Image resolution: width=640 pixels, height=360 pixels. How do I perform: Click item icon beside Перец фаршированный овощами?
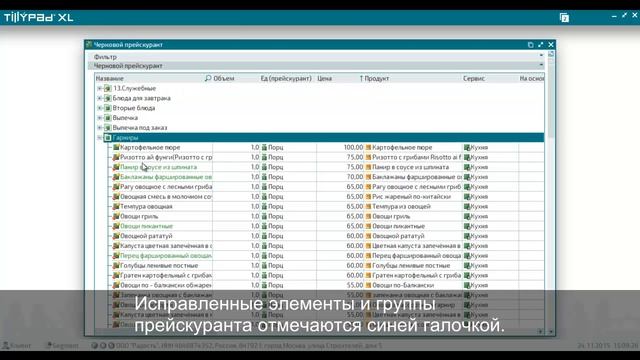coord(116,256)
